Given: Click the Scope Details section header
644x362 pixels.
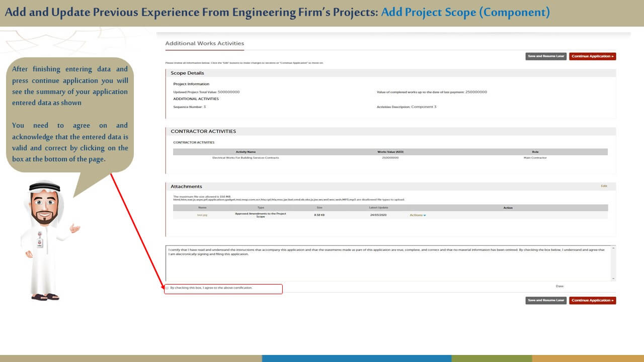Looking at the screenshot, I should [x=187, y=73].
